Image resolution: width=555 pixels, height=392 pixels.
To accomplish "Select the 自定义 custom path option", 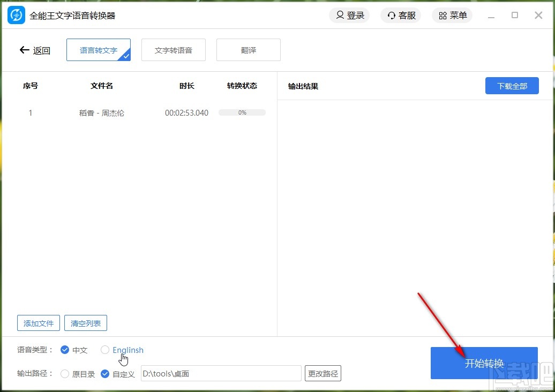I will tap(105, 374).
